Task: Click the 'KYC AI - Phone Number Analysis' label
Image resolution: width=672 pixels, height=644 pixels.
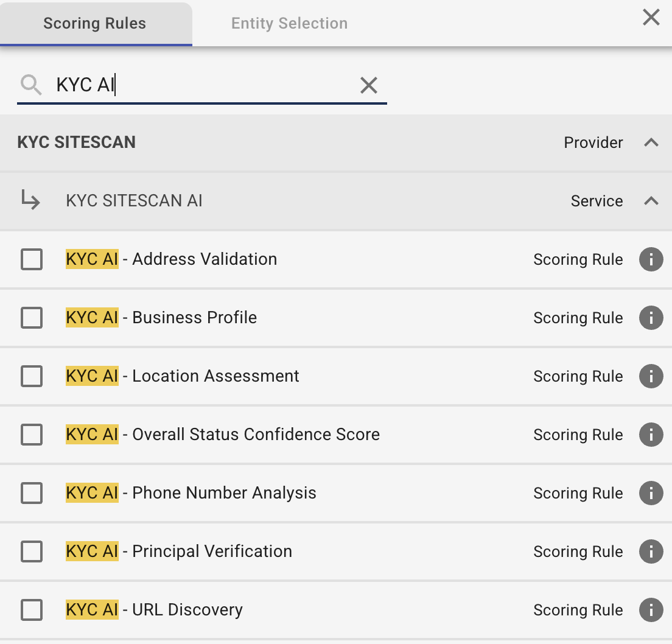Action: 191,493
